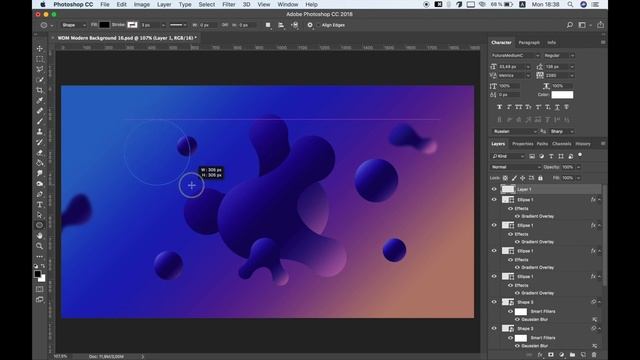
Task: Select the Ellipse shape tool
Action: (40, 225)
